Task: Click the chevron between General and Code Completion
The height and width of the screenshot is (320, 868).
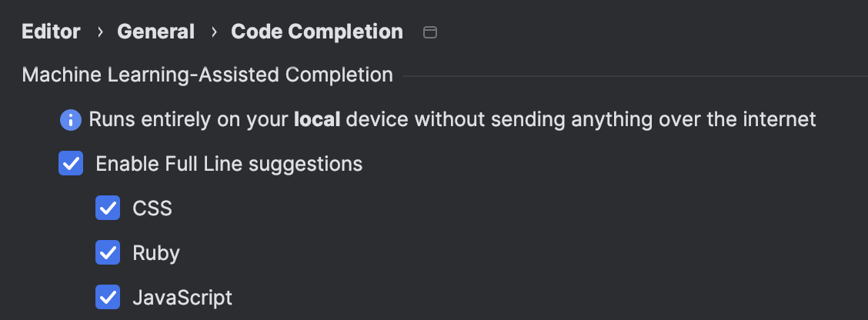Action: 213,32
